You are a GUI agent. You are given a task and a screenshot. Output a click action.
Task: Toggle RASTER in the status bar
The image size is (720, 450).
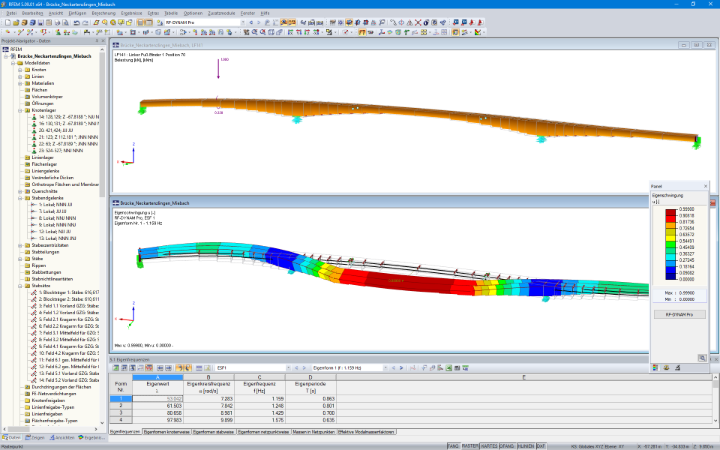tap(470, 446)
